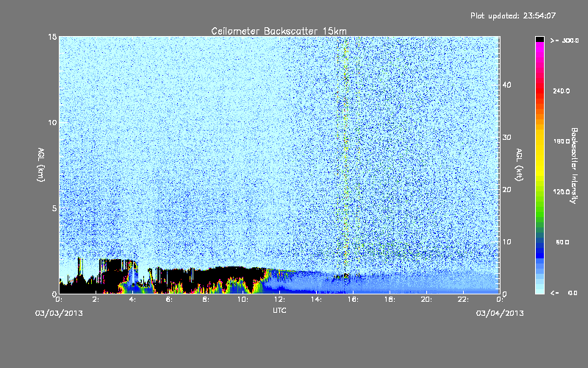
Task: Click the "10" kft tick on right axis
Action: pyautogui.click(x=506, y=241)
